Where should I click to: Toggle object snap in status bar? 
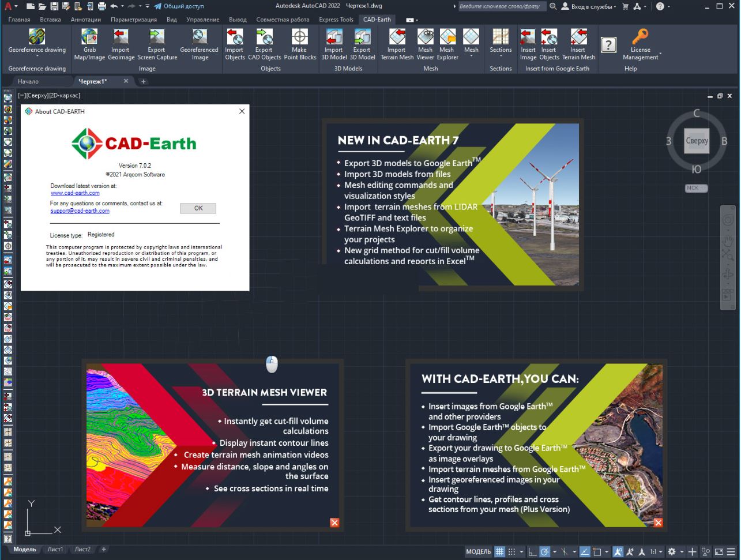tap(597, 552)
